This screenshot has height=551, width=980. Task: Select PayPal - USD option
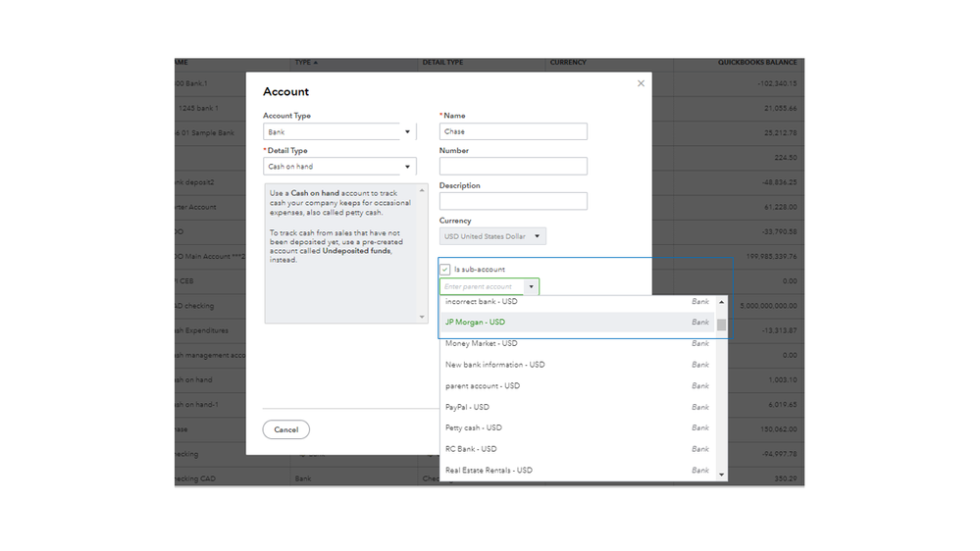pos(578,407)
